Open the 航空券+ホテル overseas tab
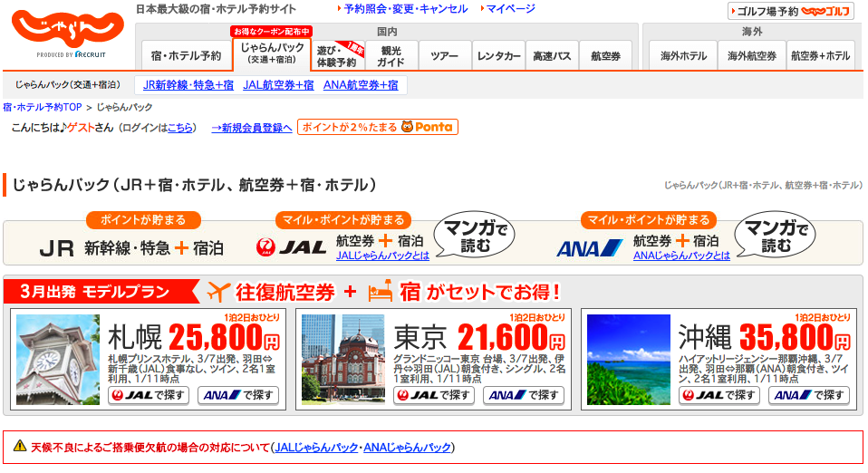868x473 pixels. 820,56
